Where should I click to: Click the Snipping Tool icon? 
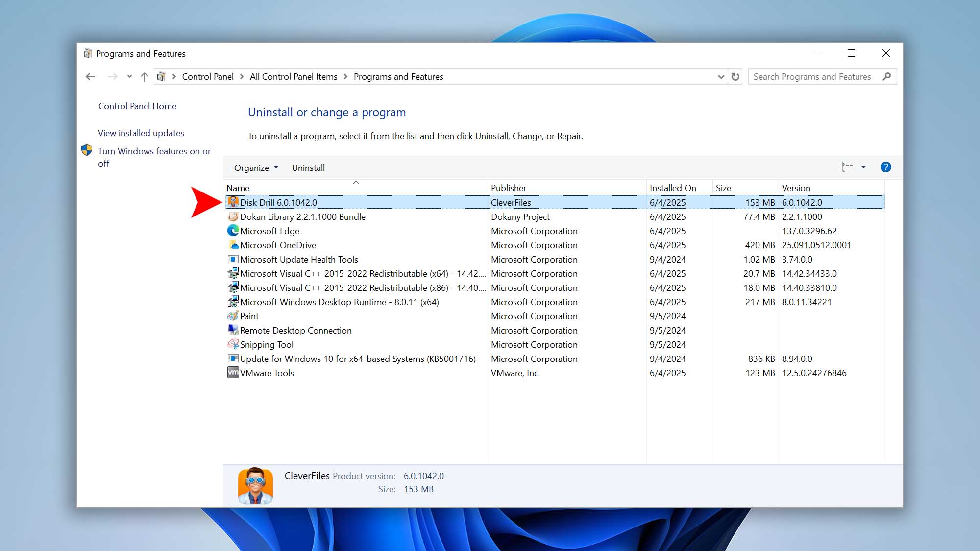click(x=233, y=344)
